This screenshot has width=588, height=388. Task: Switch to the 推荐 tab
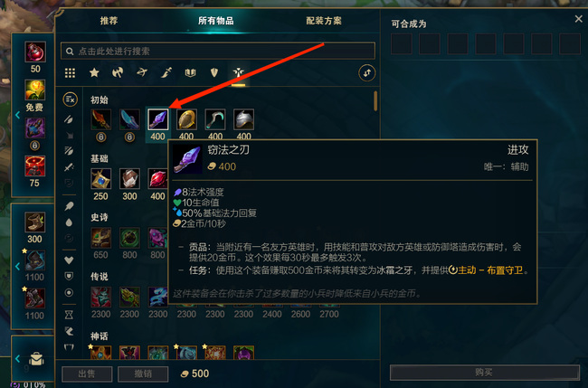coord(109,21)
